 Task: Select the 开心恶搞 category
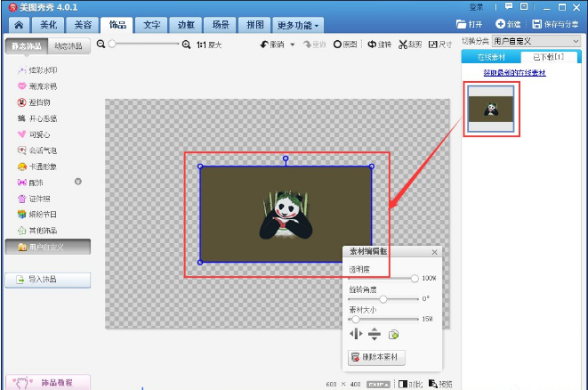[37, 118]
